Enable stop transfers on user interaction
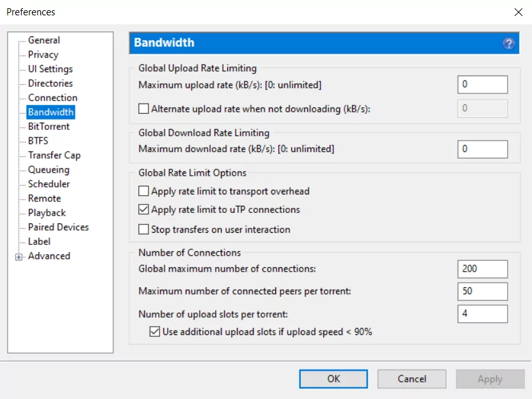532x399 pixels. point(143,230)
